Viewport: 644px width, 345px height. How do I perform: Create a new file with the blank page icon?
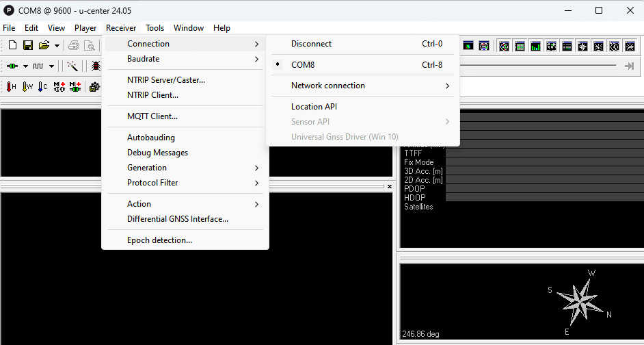(x=13, y=45)
